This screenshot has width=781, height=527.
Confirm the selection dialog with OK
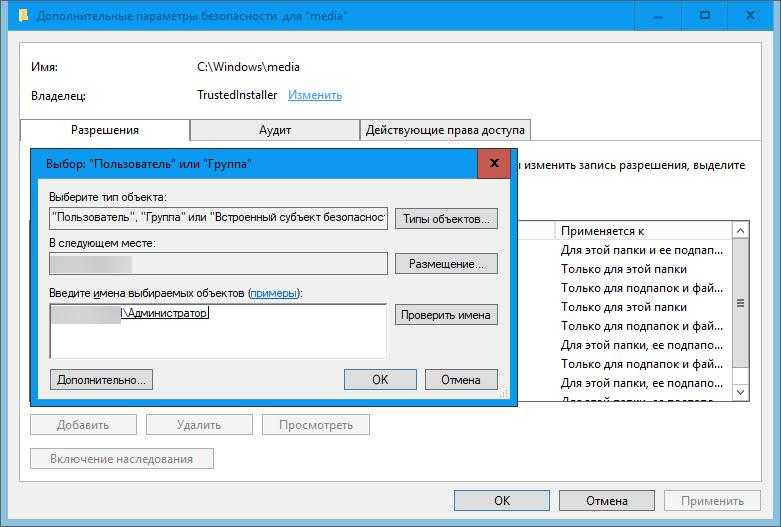380,380
